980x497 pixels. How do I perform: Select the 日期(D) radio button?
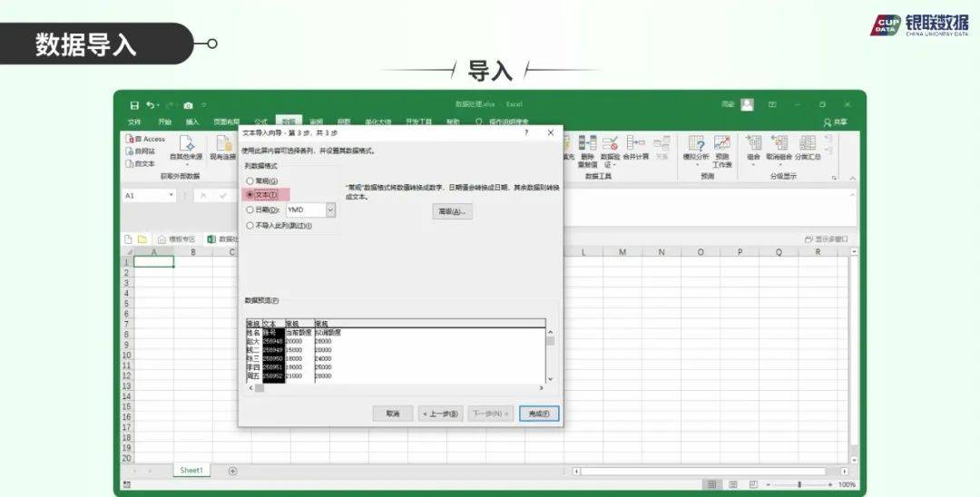click(250, 210)
